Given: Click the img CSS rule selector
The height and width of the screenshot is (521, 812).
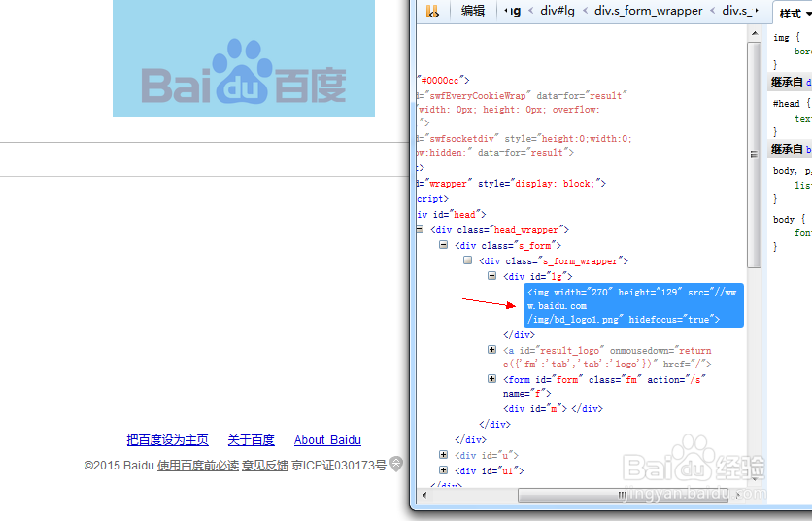Looking at the screenshot, I should click(x=781, y=38).
